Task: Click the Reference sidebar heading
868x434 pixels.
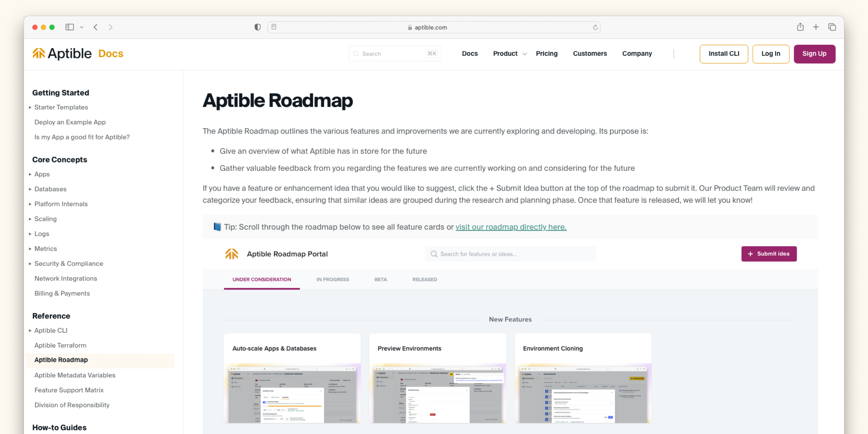Action: [51, 316]
